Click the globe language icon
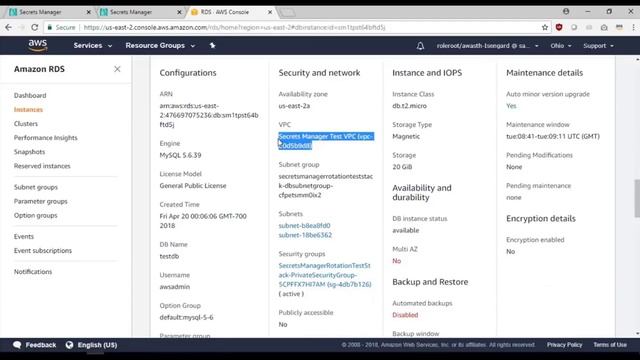This screenshot has width=640, height=360. tap(69, 345)
